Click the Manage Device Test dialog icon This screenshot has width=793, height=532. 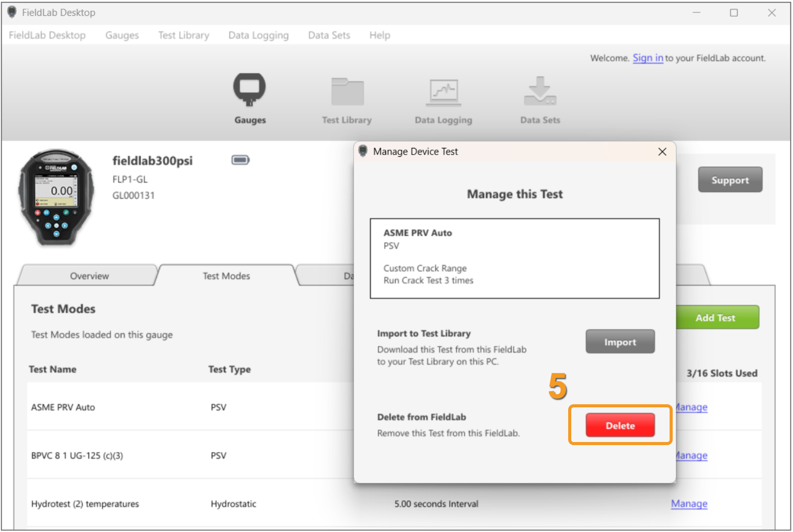pyautogui.click(x=363, y=151)
